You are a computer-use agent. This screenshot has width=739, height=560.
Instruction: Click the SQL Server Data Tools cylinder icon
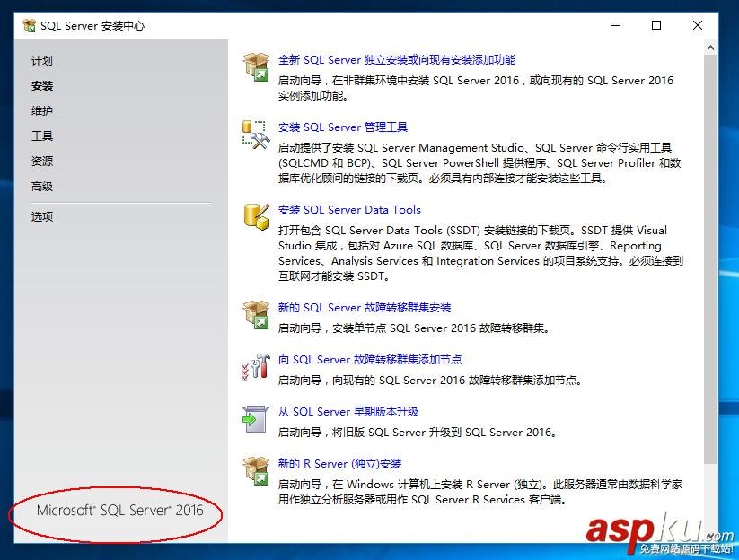[257, 216]
